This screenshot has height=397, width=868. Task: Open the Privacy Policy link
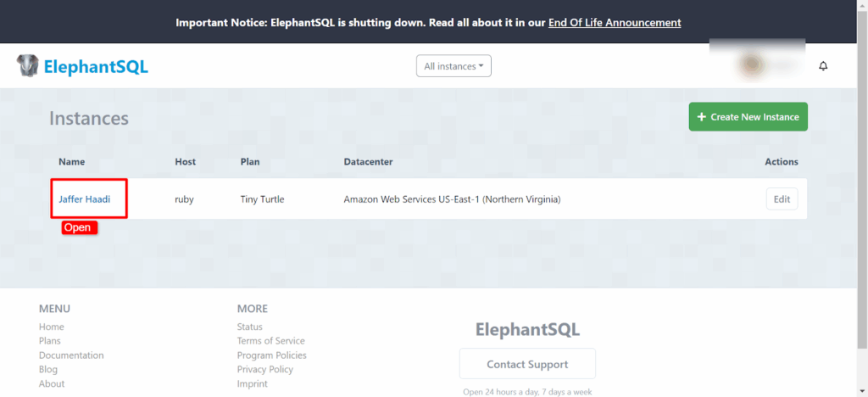(x=265, y=369)
